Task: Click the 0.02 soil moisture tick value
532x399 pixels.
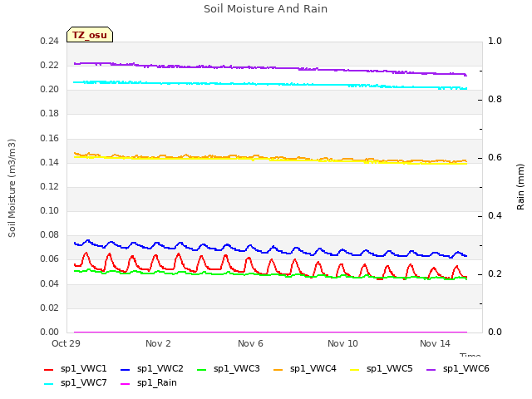Action: click(50, 308)
